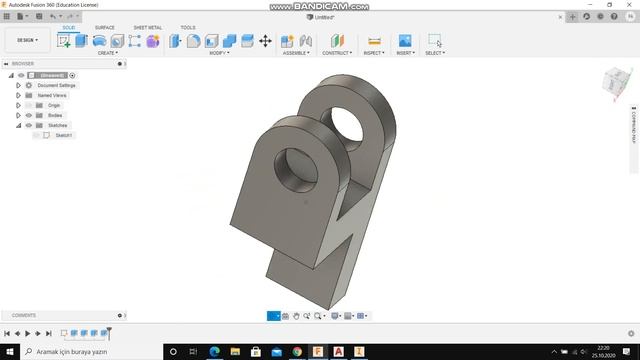Open the Job Status clock icon
The image size is (640, 360).
(x=600, y=16)
